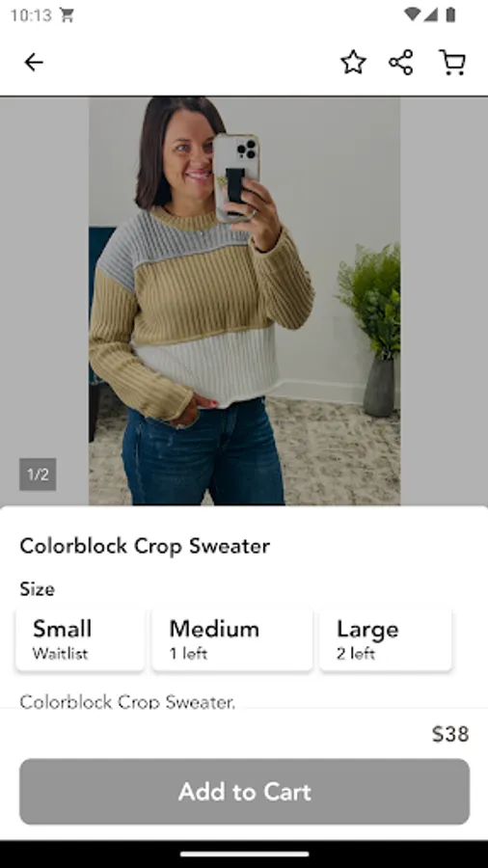Tap the cellular signal icon

[430, 14]
